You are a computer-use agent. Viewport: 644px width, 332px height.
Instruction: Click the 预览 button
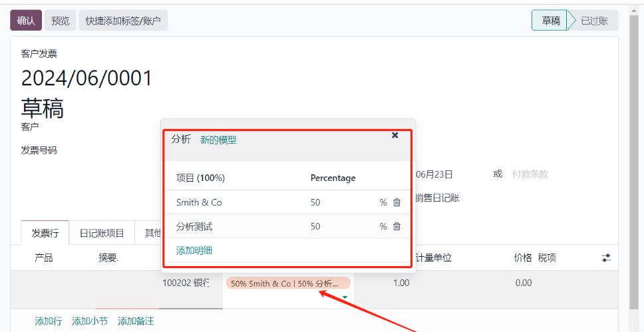pos(61,21)
